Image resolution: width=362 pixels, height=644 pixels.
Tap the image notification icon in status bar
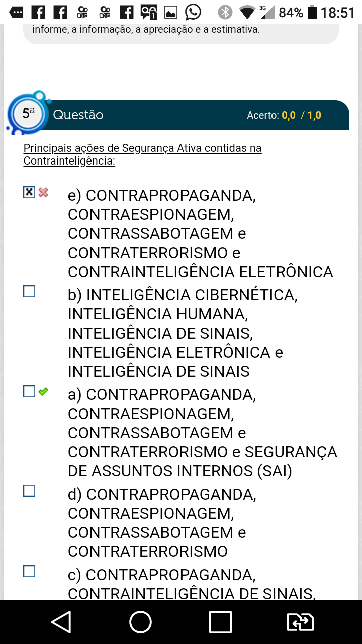(171, 12)
